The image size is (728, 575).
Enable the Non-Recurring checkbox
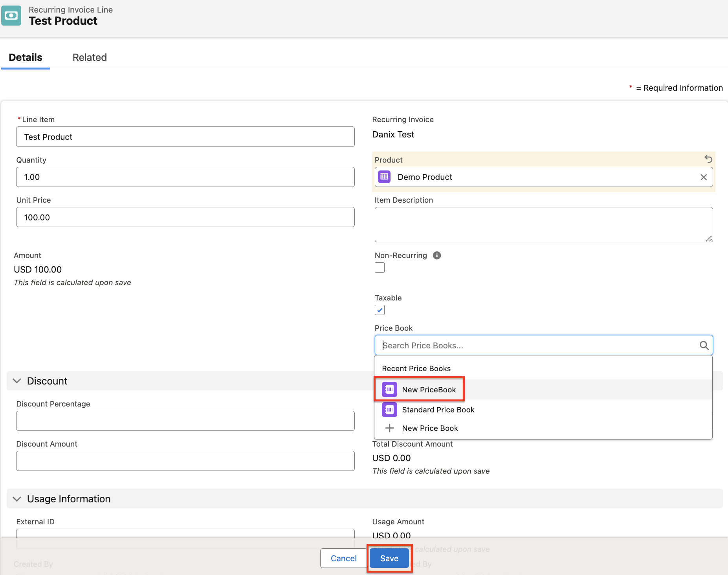point(380,267)
